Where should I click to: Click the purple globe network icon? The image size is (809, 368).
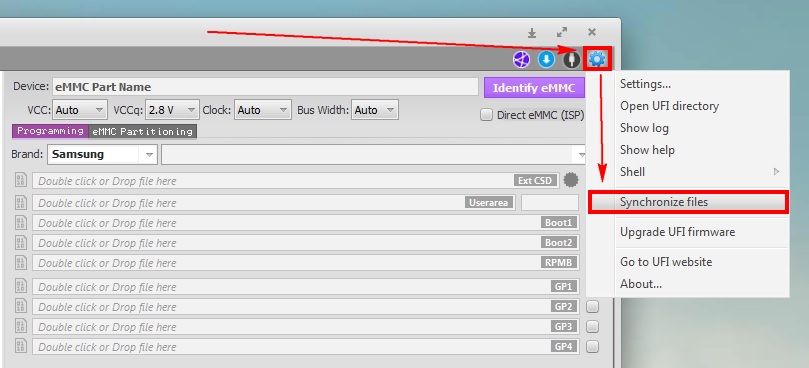point(522,60)
